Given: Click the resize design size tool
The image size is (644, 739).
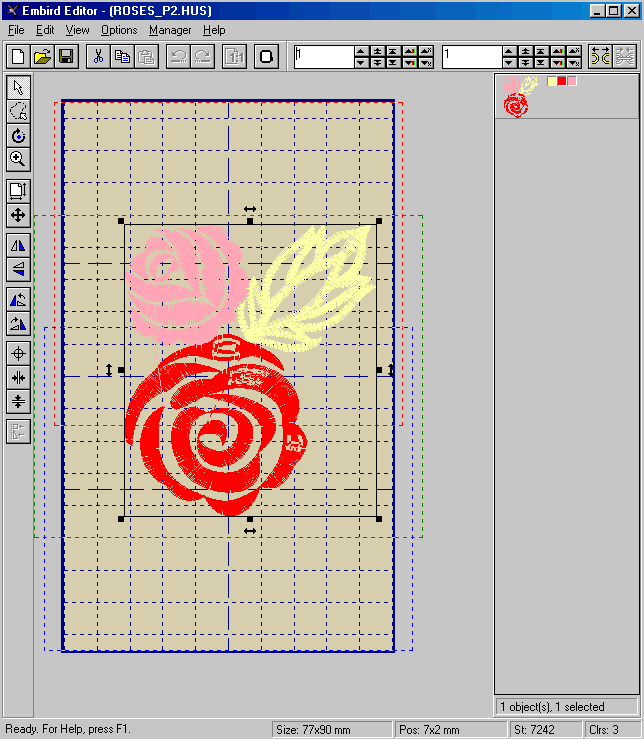Looking at the screenshot, I should [x=18, y=191].
